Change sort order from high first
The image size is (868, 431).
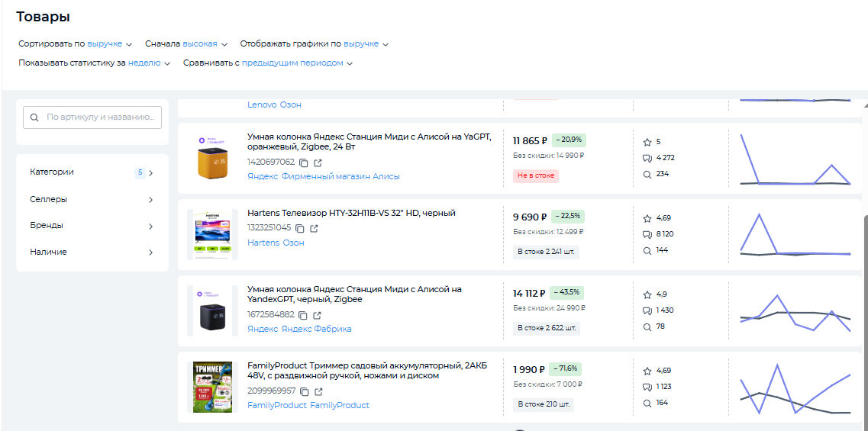point(204,44)
